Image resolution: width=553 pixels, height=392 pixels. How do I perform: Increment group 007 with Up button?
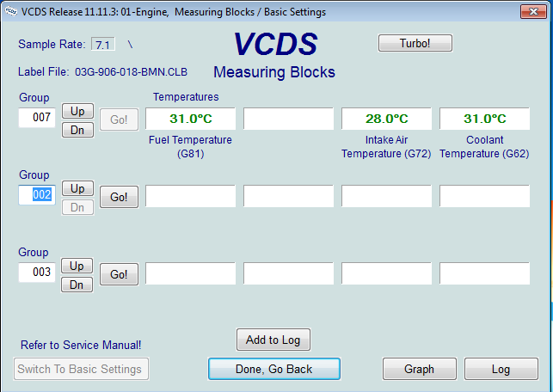pos(77,111)
